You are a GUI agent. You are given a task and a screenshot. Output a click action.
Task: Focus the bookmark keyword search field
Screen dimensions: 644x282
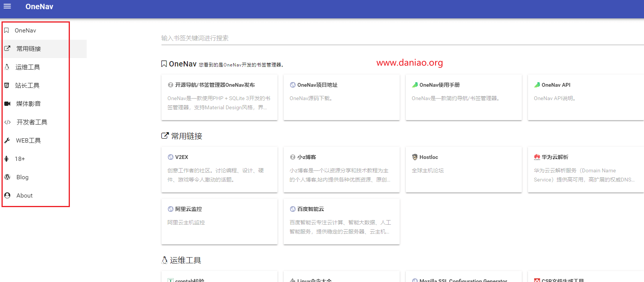(x=402, y=38)
